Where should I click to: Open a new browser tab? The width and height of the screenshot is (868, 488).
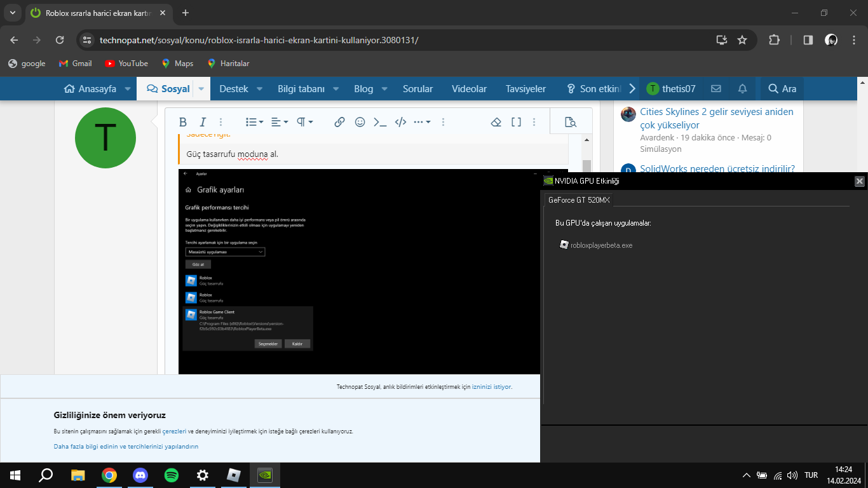pos(186,13)
